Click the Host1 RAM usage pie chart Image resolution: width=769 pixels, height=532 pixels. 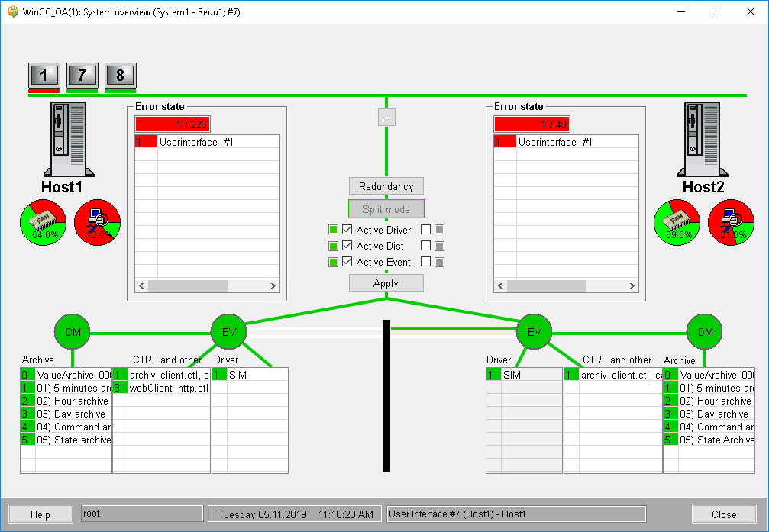(43, 224)
